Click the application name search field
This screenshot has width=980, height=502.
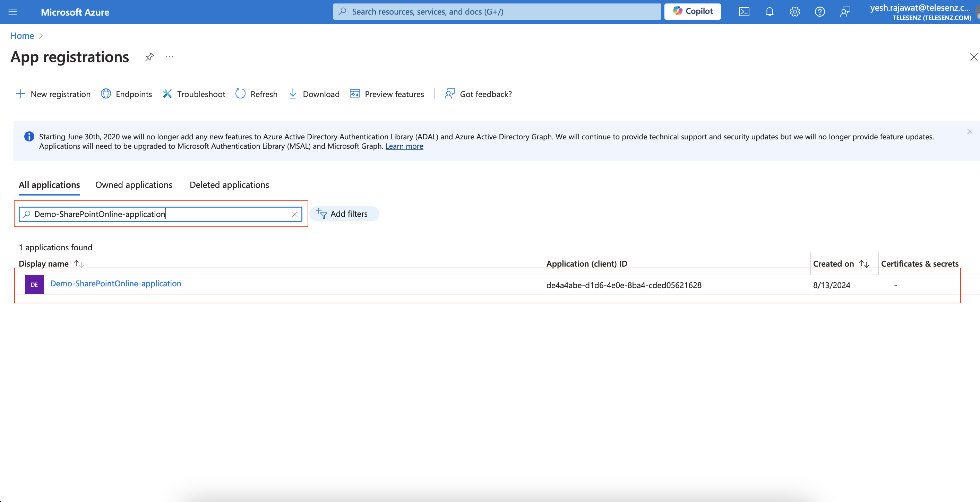(161, 214)
